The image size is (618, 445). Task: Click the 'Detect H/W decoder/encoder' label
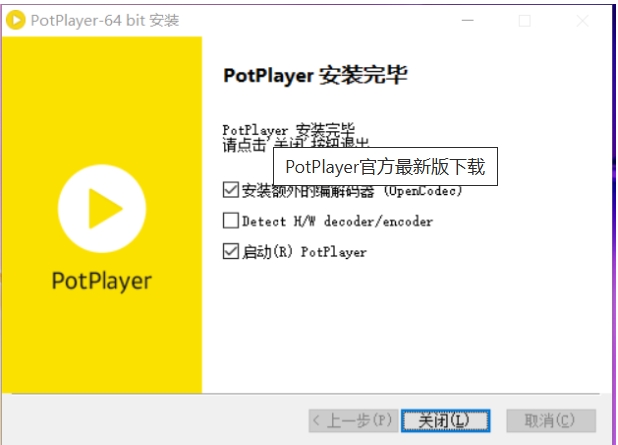click(x=337, y=222)
